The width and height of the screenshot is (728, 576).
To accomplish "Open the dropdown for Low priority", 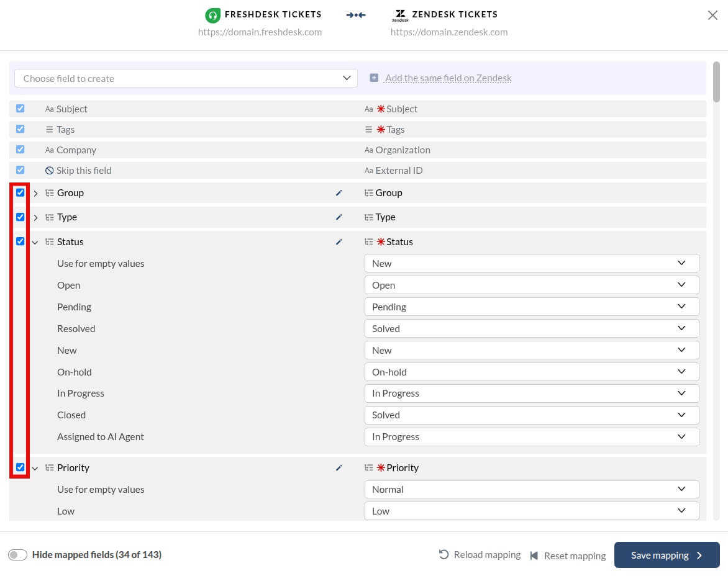I will click(x=532, y=511).
